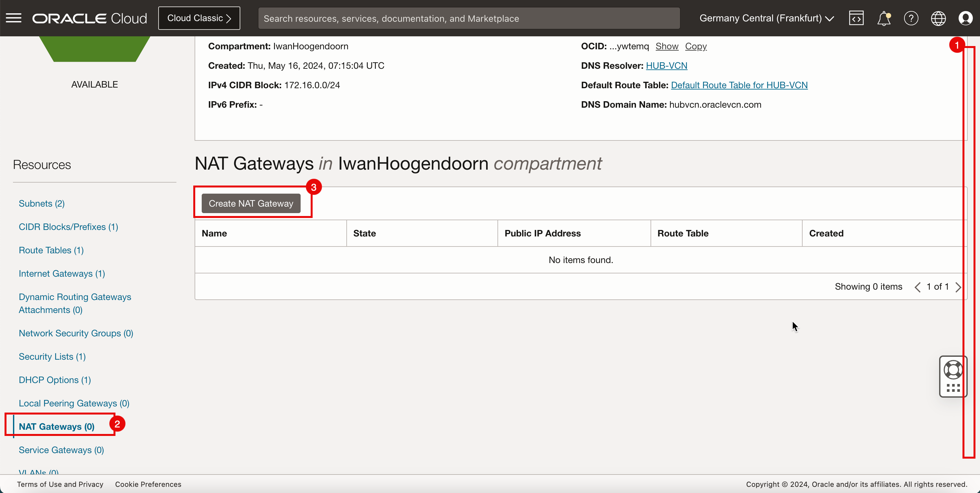Expand the Germany Central (Frankfurt) region dropdown
Viewport: 980px width, 493px height.
point(766,18)
